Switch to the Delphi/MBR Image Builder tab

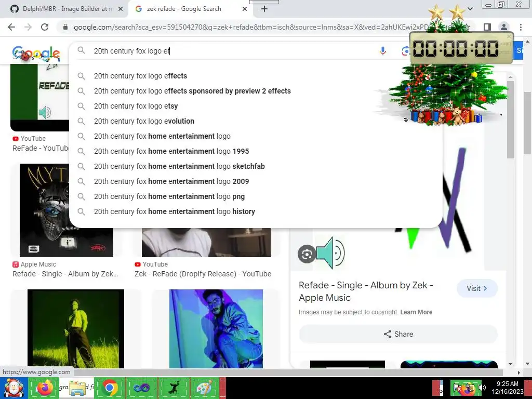[64, 9]
